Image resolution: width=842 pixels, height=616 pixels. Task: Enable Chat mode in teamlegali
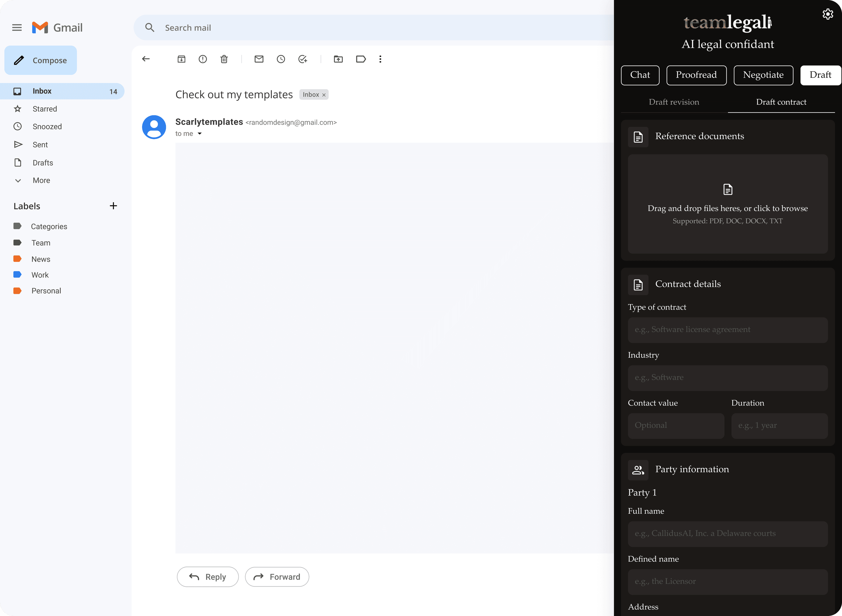(640, 75)
